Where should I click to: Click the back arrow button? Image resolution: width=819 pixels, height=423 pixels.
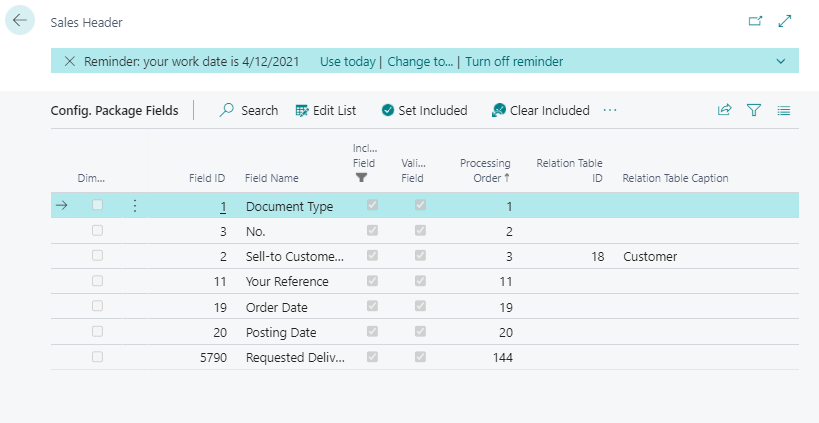pyautogui.click(x=20, y=21)
